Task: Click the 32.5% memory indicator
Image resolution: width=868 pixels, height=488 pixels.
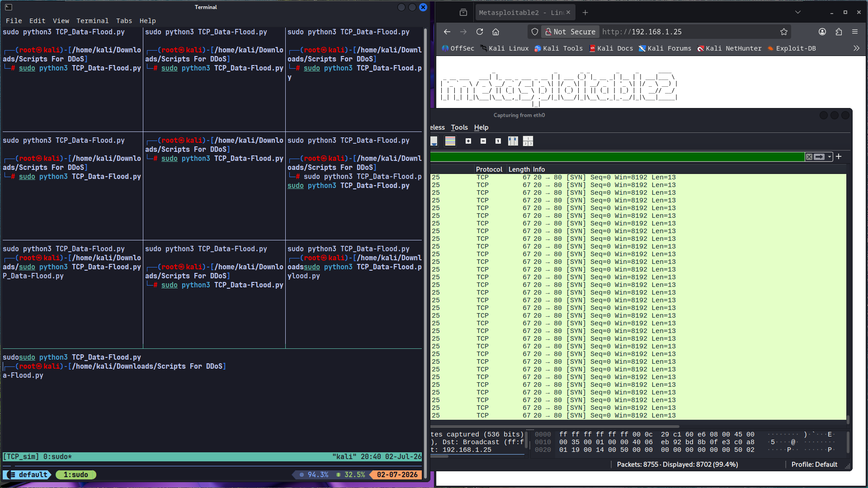Action: [x=350, y=475]
